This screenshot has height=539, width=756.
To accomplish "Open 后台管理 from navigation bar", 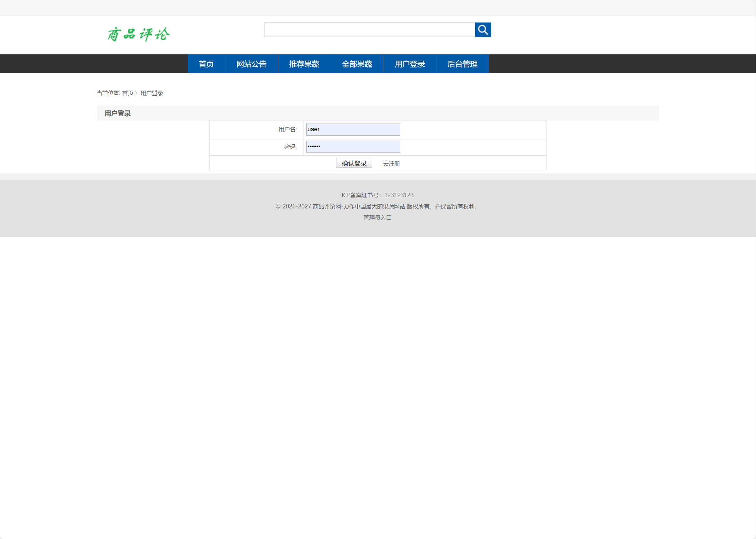I will [x=462, y=64].
